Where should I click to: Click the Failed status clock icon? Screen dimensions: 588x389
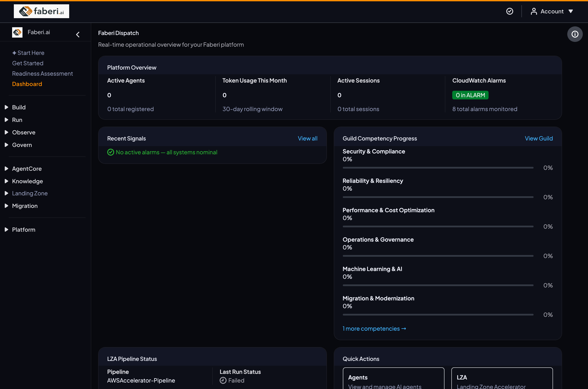tap(223, 380)
